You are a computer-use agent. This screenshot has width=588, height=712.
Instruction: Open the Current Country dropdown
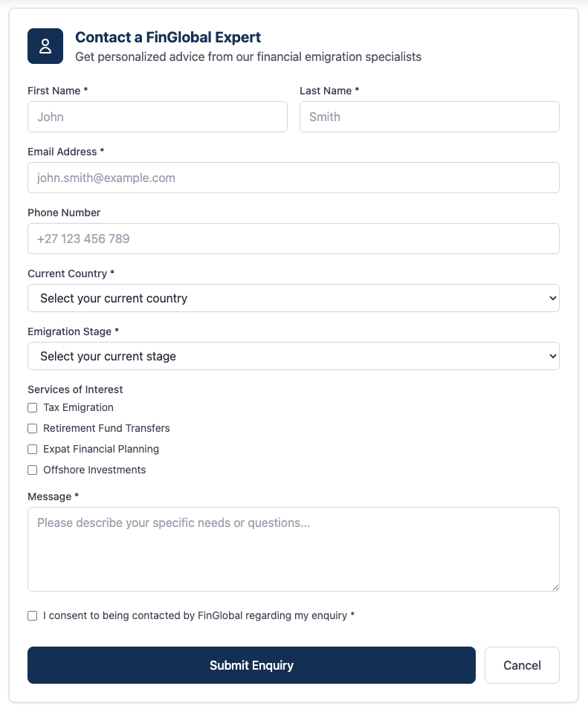(x=294, y=297)
